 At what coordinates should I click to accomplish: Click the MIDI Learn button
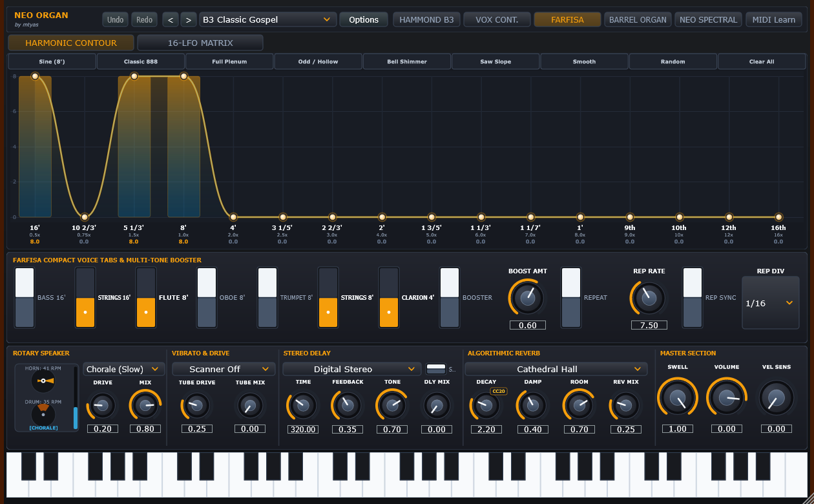[774, 19]
